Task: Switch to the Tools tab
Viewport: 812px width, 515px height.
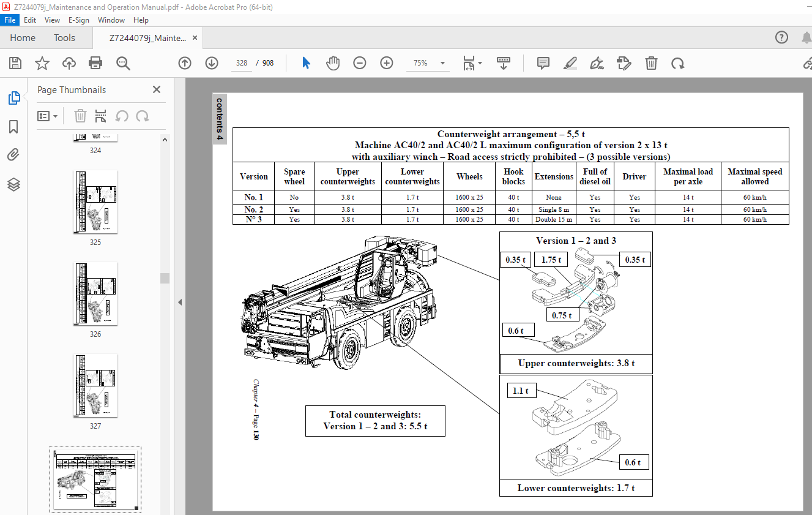Action: point(64,38)
